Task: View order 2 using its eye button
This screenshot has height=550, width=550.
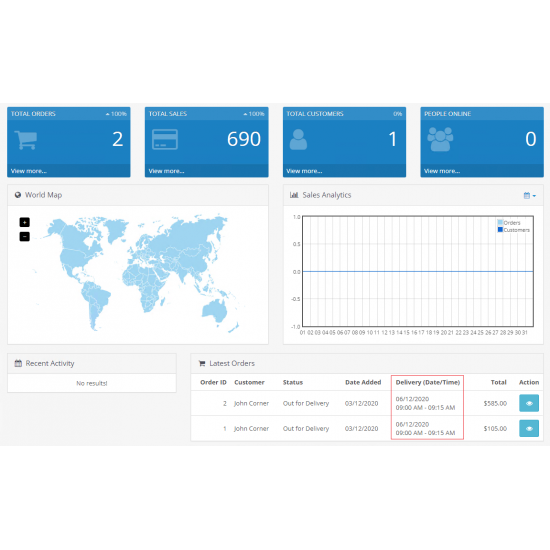Action: point(529,403)
